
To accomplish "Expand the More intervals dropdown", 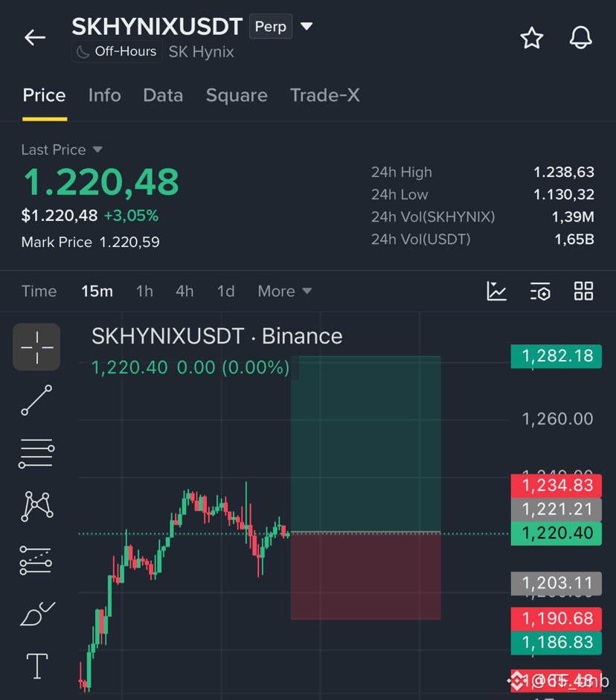I will click(285, 291).
